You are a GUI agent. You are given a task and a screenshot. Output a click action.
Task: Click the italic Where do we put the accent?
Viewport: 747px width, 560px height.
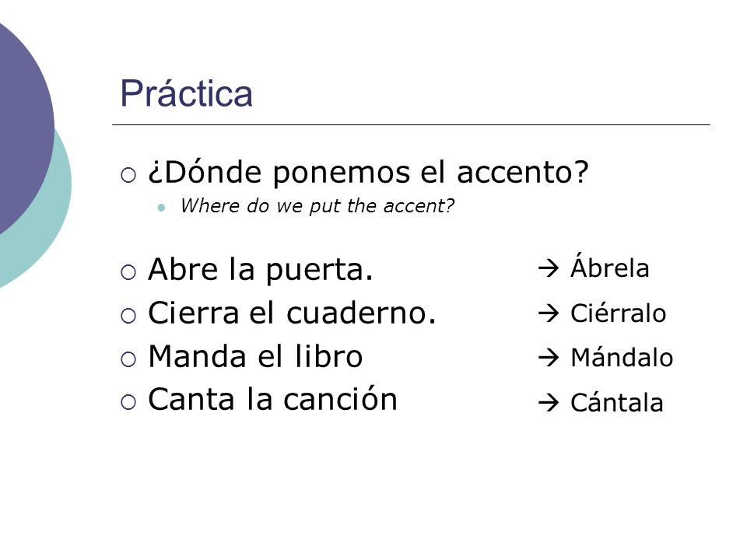[x=317, y=206]
